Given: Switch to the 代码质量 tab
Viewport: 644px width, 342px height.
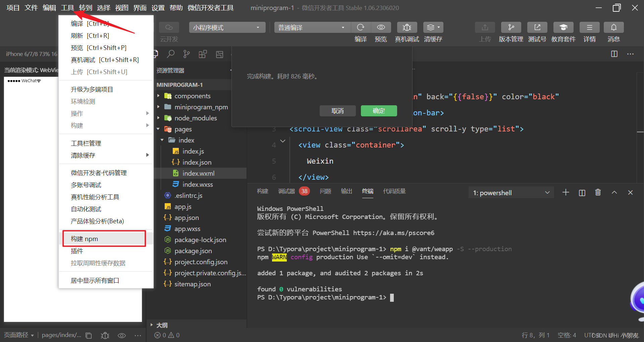Looking at the screenshot, I should (x=394, y=191).
